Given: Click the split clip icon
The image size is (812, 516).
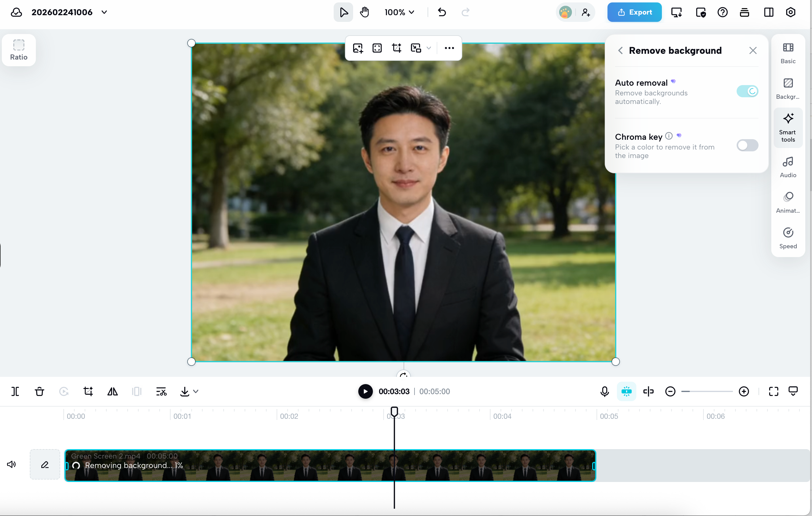Looking at the screenshot, I should point(15,391).
